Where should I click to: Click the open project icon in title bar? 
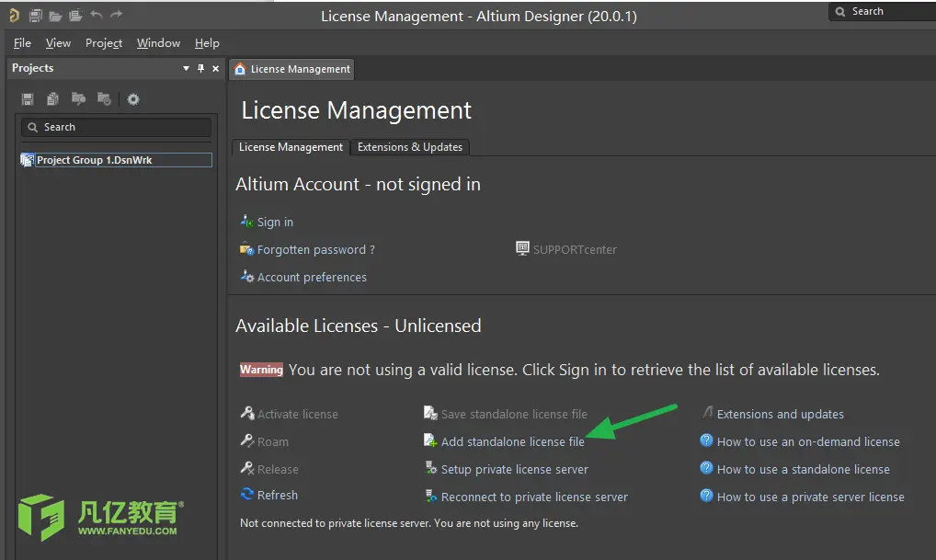click(x=75, y=16)
